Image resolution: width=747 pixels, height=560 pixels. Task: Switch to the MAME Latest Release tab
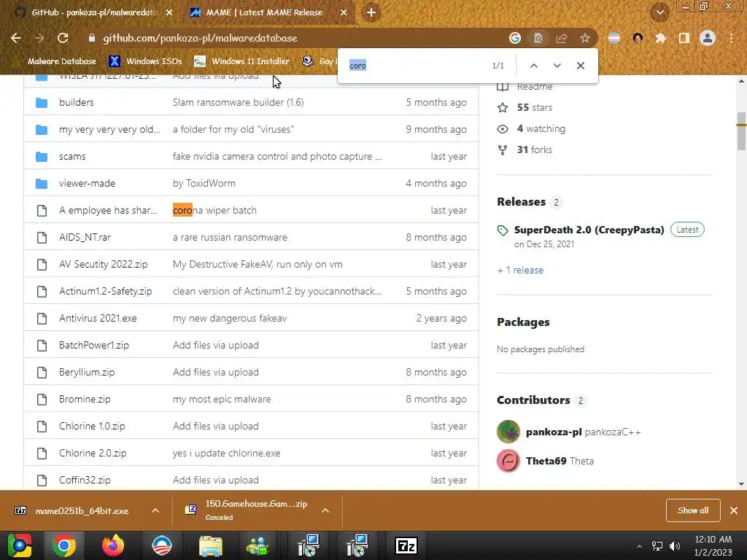pos(264,12)
